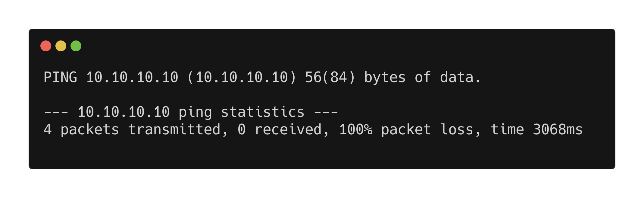
Task: Click the '100%' packet loss value
Action: 355,129
